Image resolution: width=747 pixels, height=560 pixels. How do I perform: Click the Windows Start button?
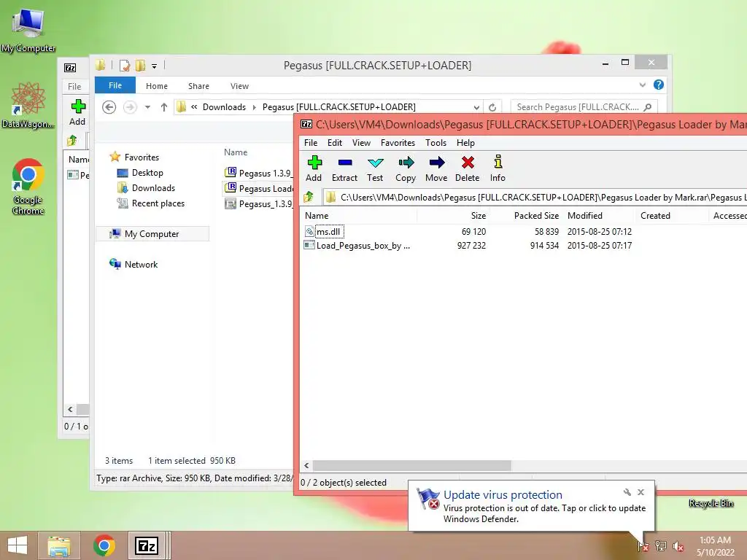coord(18,545)
